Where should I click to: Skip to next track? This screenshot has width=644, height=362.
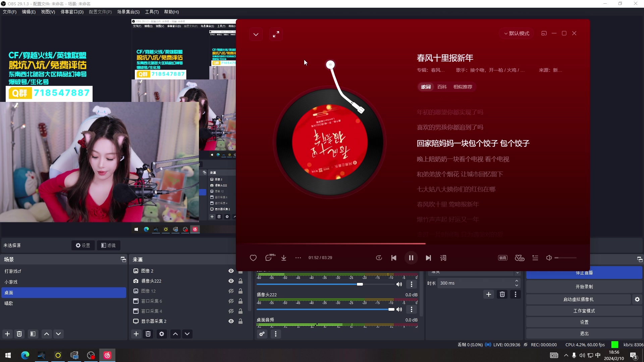click(x=428, y=258)
